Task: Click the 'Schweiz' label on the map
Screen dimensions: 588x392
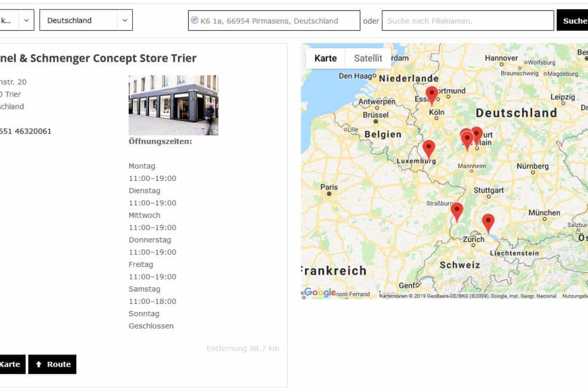Action: click(460, 265)
